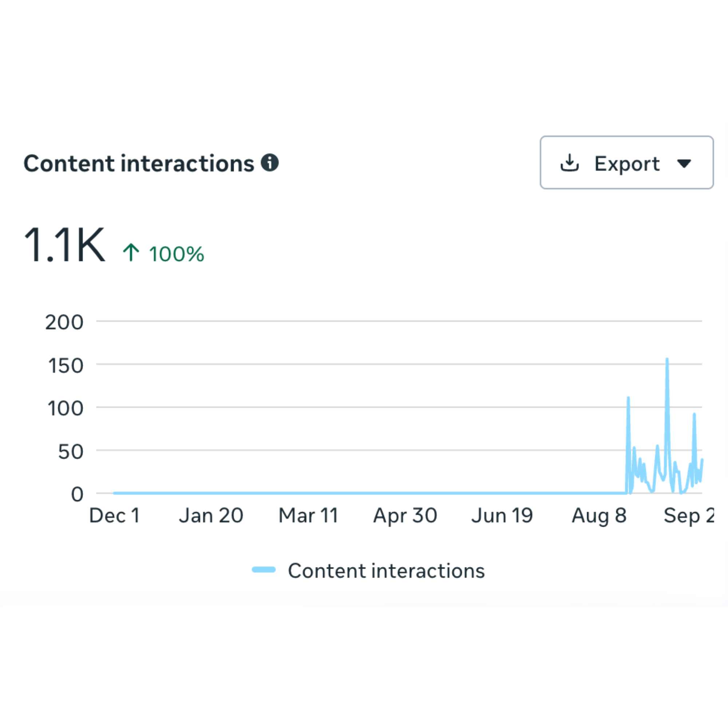Click the Dec 1 axis label
This screenshot has height=728, width=728.
pos(115,515)
